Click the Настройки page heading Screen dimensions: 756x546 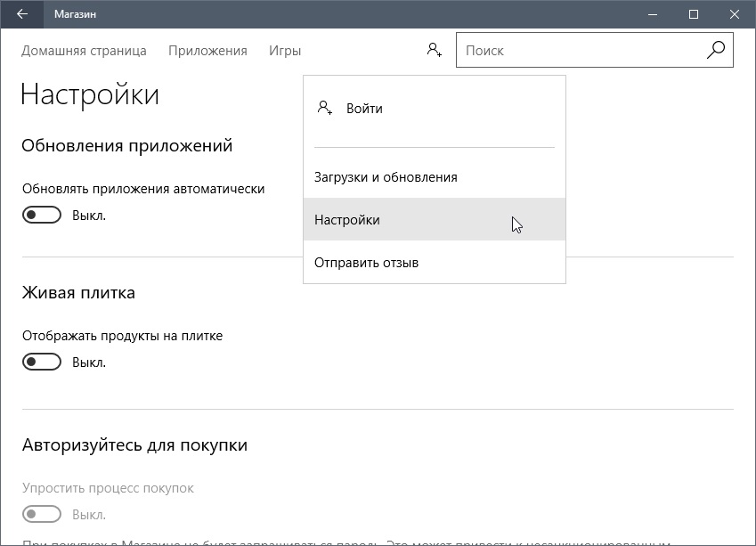pyautogui.click(x=90, y=94)
